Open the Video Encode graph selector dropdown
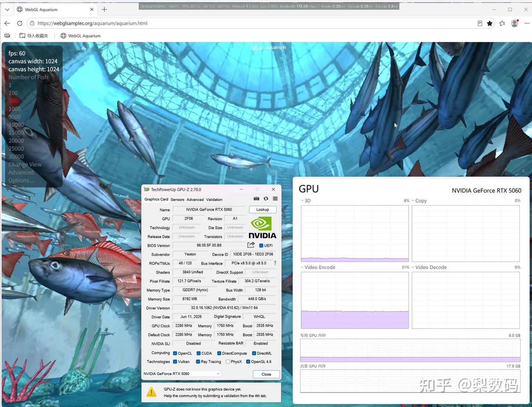The width and height of the screenshot is (532, 407). 302,267
